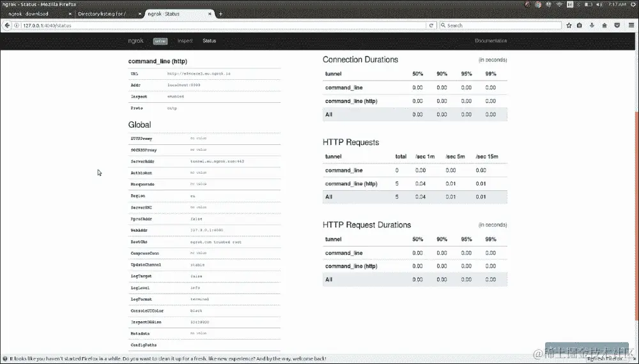This screenshot has width=639, height=364.
Task: Click the 'HTTP Request Durations' heading
Action: coord(367,225)
